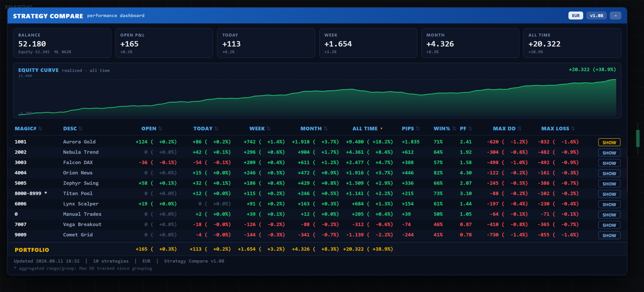Sort by WEEK column arrows icon

point(268,128)
